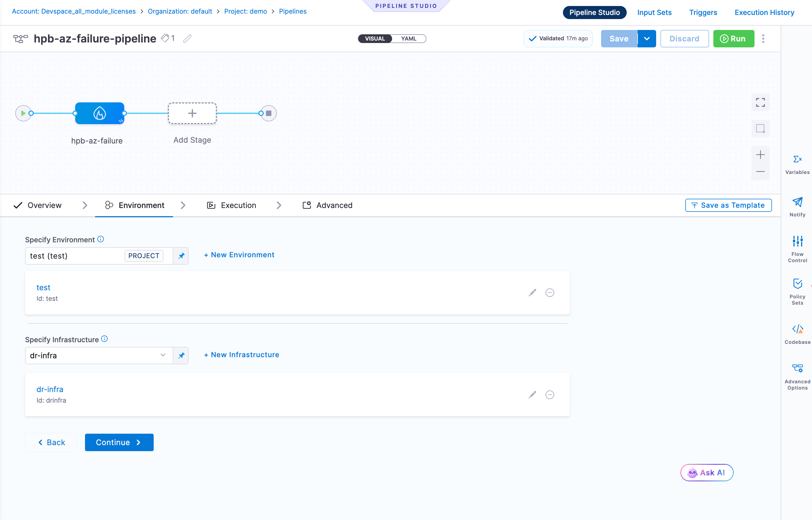Click the fit-to-screen canvas icon
This screenshot has width=812, height=520.
click(760, 102)
